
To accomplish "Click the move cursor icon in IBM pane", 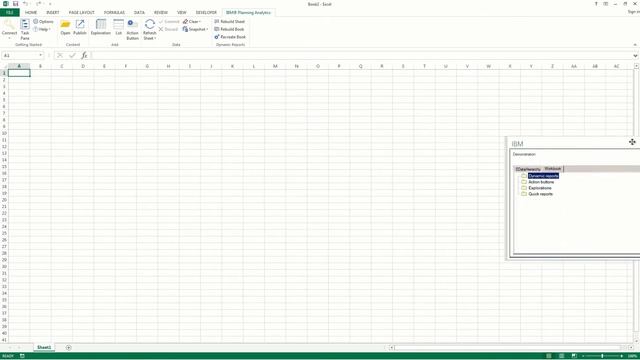I will (x=632, y=142).
